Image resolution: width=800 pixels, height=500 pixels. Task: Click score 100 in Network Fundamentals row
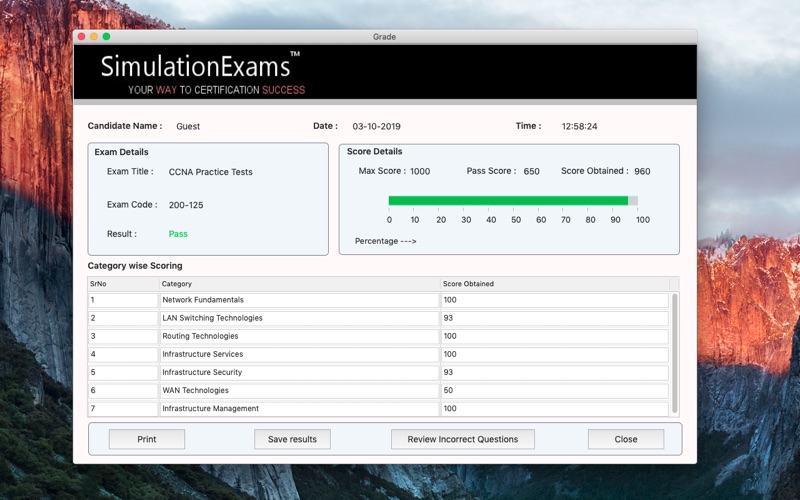click(x=555, y=300)
